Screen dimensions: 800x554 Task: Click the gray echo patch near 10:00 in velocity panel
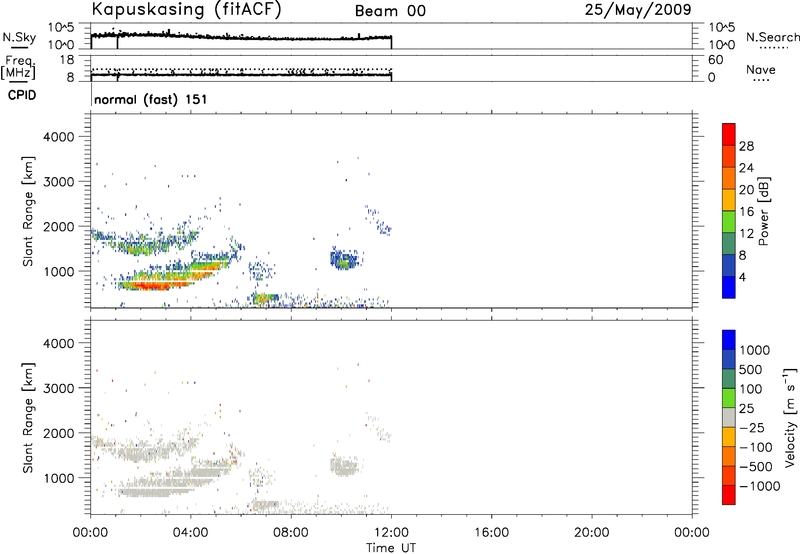click(344, 467)
